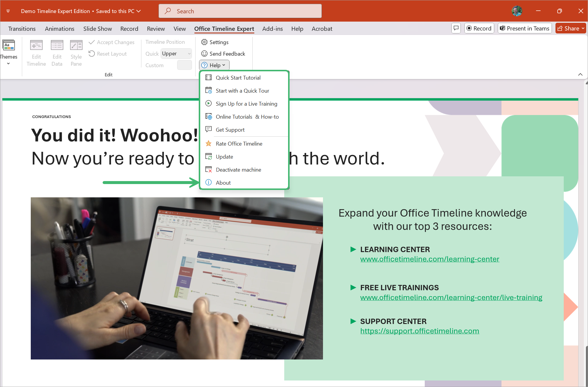Viewport: 588px width, 387px height.
Task: Click Reset Layout in ribbon
Action: 108,54
